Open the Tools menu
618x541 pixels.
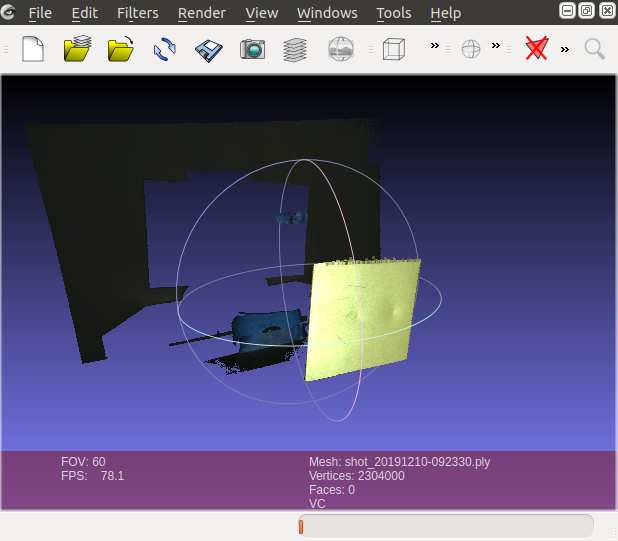(x=393, y=13)
